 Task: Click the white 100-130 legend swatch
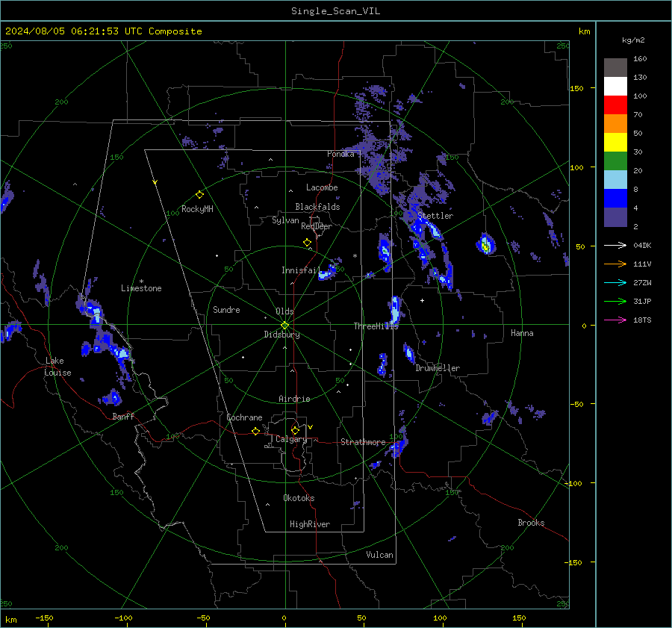(615, 87)
